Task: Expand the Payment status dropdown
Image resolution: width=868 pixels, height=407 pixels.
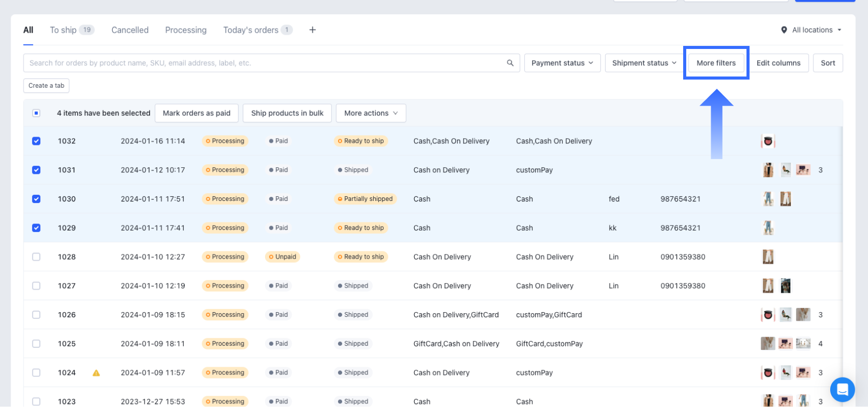Action: [x=562, y=63]
